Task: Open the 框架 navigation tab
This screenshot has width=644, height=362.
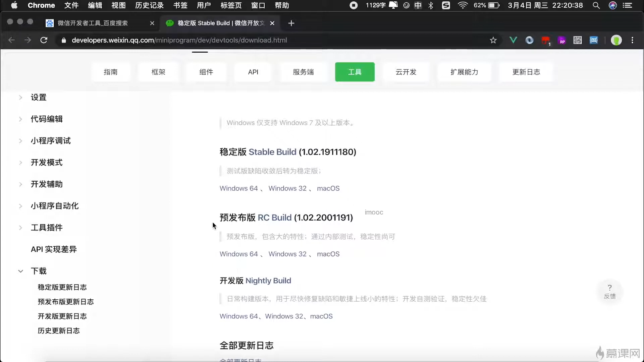Action: pos(158,72)
